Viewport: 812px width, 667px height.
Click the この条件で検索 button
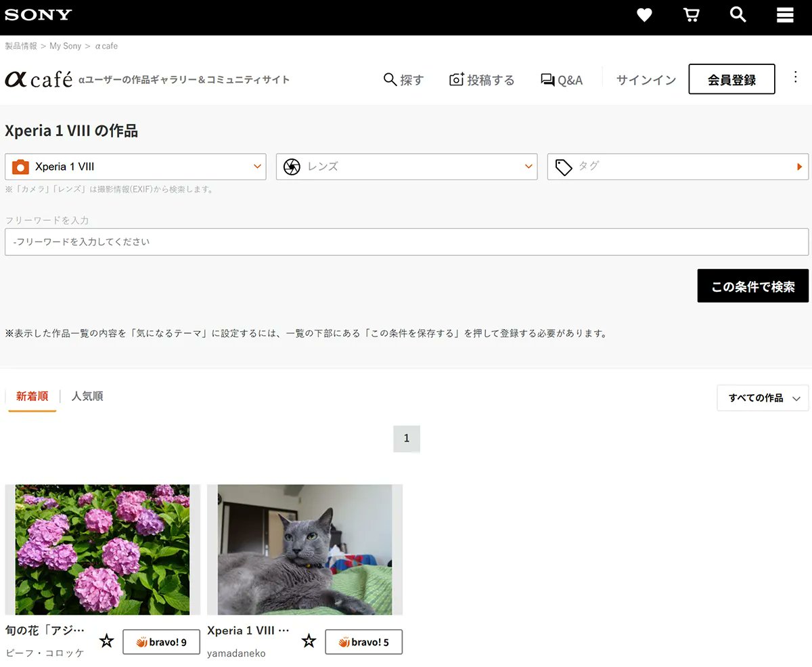pos(753,286)
